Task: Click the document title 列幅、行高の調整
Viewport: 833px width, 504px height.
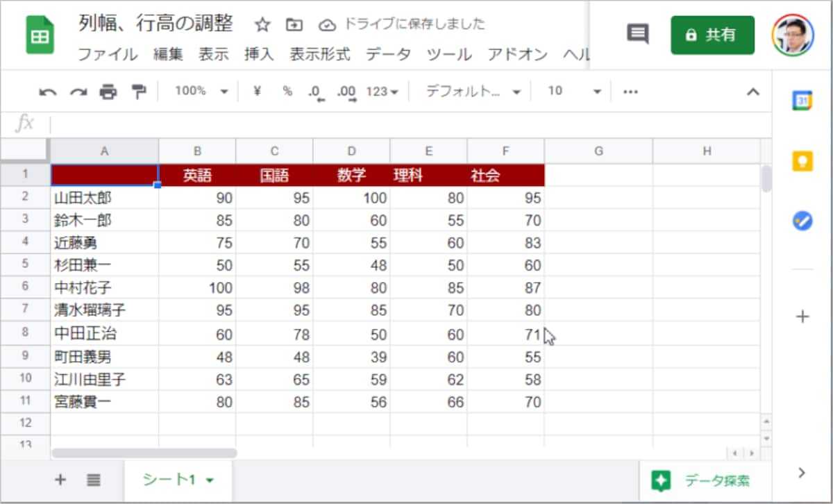Action: (x=155, y=24)
